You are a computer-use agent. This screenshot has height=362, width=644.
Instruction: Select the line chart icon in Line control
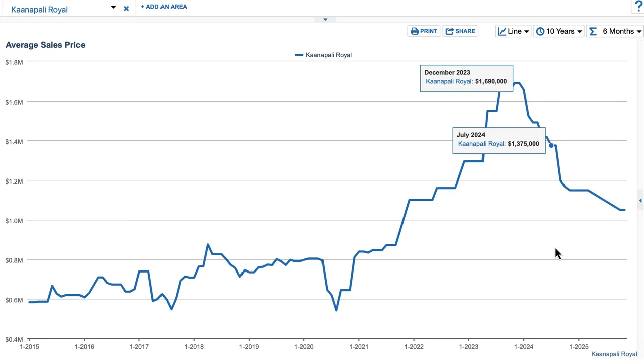pos(502,31)
